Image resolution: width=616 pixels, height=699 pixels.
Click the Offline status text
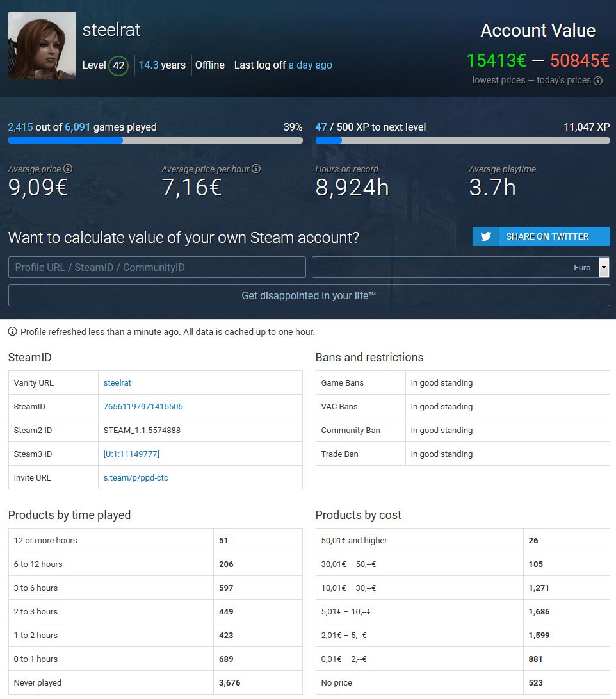point(210,65)
